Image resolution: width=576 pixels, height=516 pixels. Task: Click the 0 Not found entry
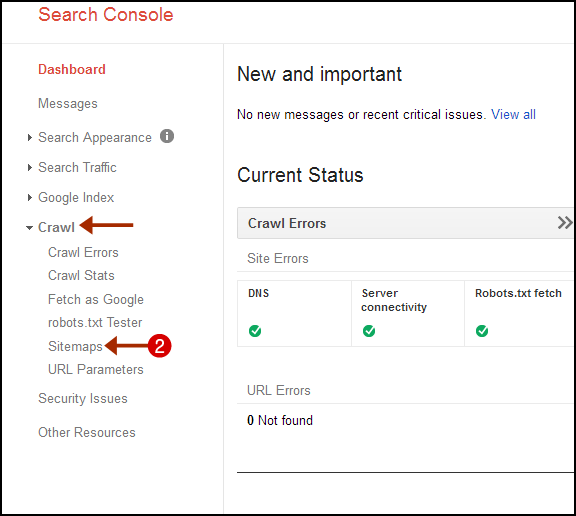[280, 420]
